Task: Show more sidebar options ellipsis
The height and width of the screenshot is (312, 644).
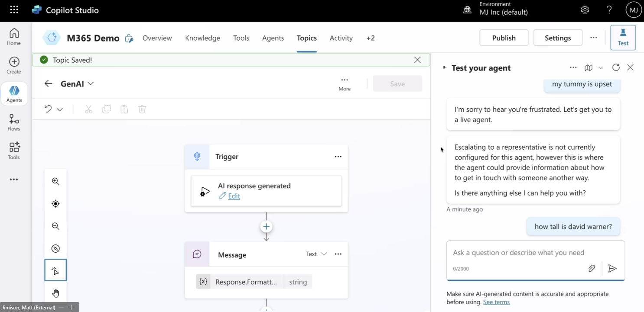Action: 14,180
